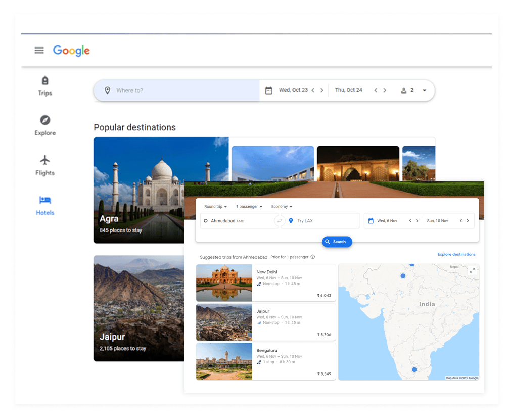The width and height of the screenshot is (509, 420).
Task: Open the Jaipur suggested trip ₹5,706
Action: (266, 322)
